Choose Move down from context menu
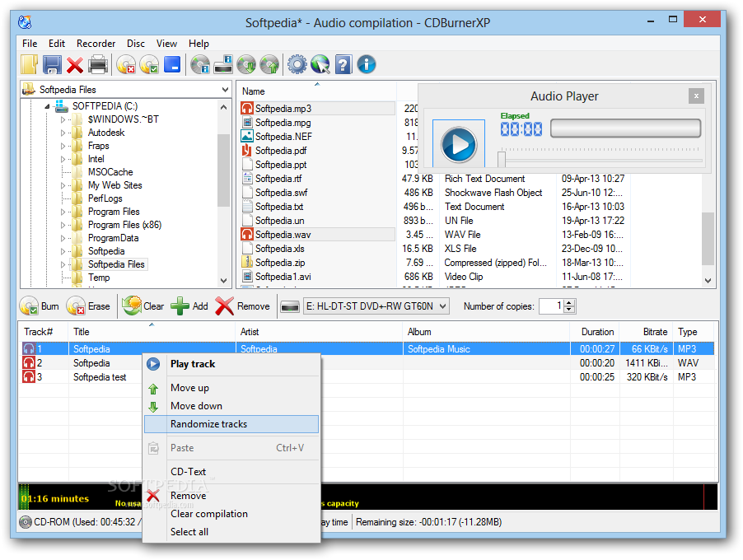 point(231,406)
